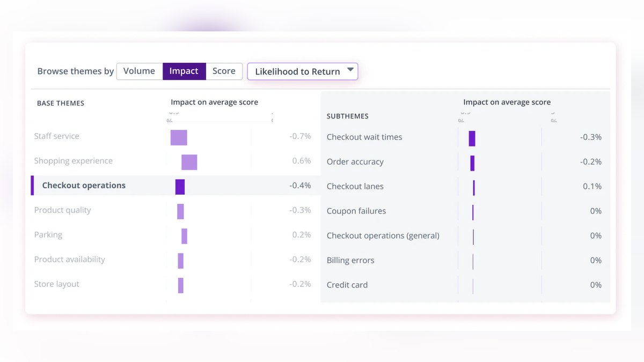This screenshot has height=362, width=644.
Task: Open the Credit card subtheme
Action: pyautogui.click(x=347, y=285)
